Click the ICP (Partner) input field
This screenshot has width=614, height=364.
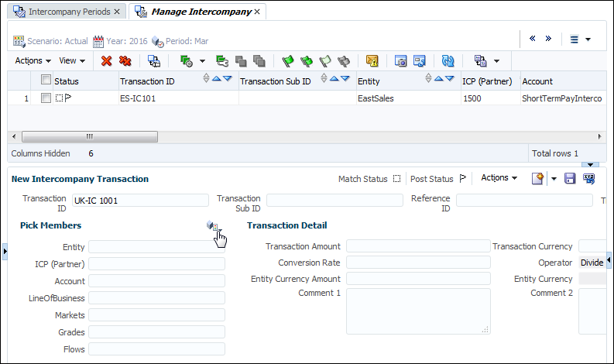(x=156, y=263)
